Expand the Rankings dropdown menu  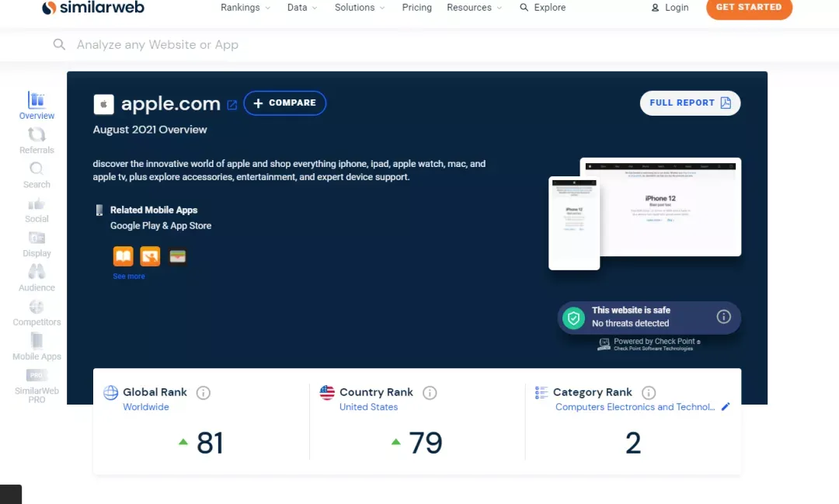245,8
